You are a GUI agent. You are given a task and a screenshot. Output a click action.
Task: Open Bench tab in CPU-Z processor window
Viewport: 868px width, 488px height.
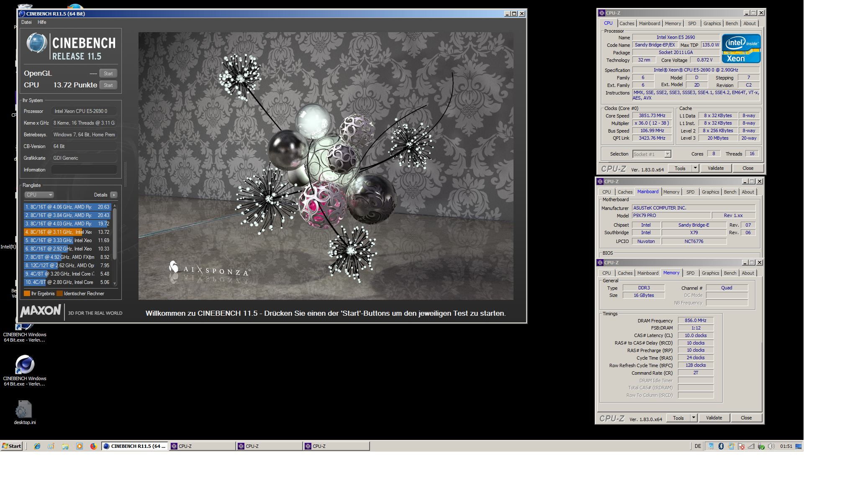(x=732, y=23)
